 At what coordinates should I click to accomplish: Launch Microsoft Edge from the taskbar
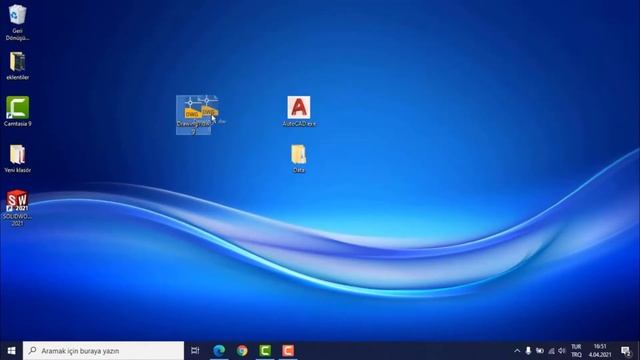(219, 351)
